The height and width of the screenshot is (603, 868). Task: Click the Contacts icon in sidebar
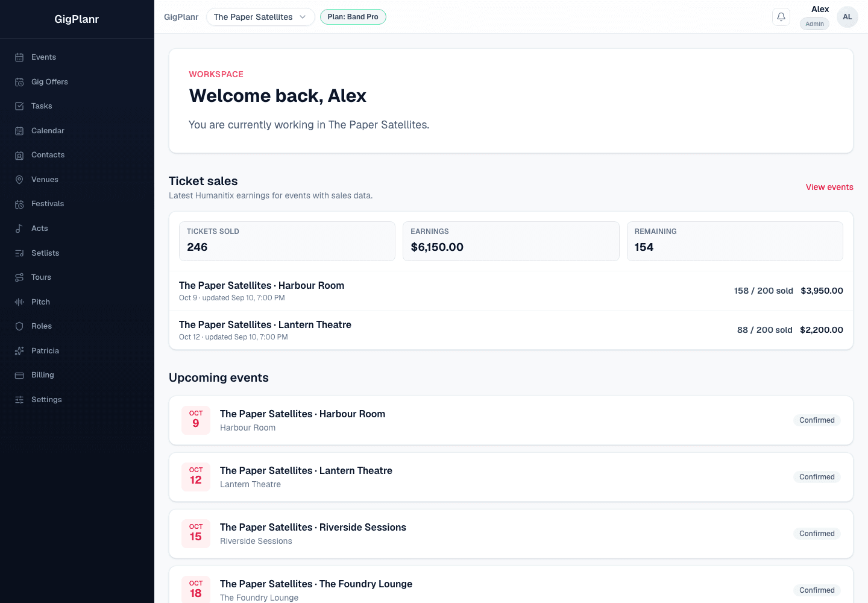coord(19,155)
